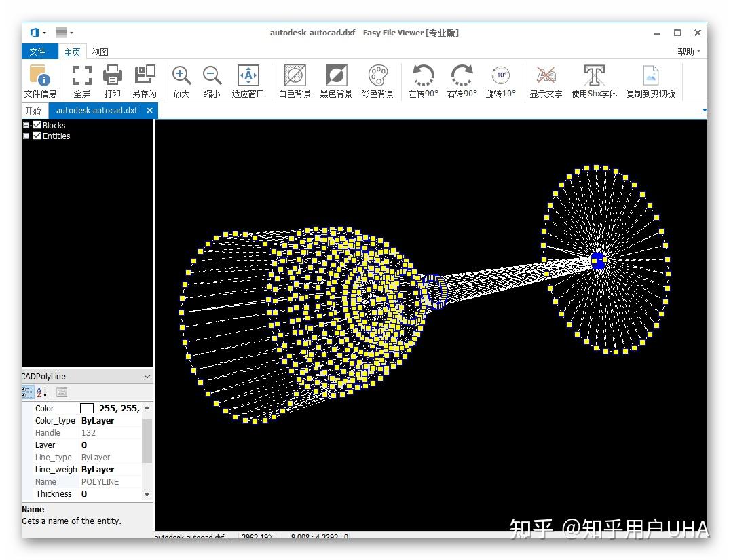Enable 使用Shx字体 font option
The width and height of the screenshot is (729, 560).
click(594, 81)
